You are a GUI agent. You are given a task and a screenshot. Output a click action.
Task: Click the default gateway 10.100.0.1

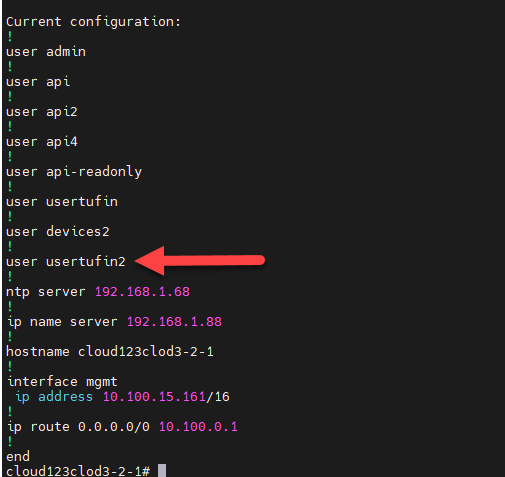point(198,427)
